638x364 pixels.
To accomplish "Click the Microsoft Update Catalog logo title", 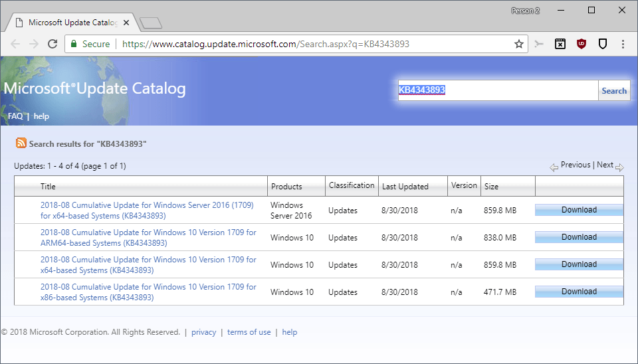I will [x=94, y=88].
